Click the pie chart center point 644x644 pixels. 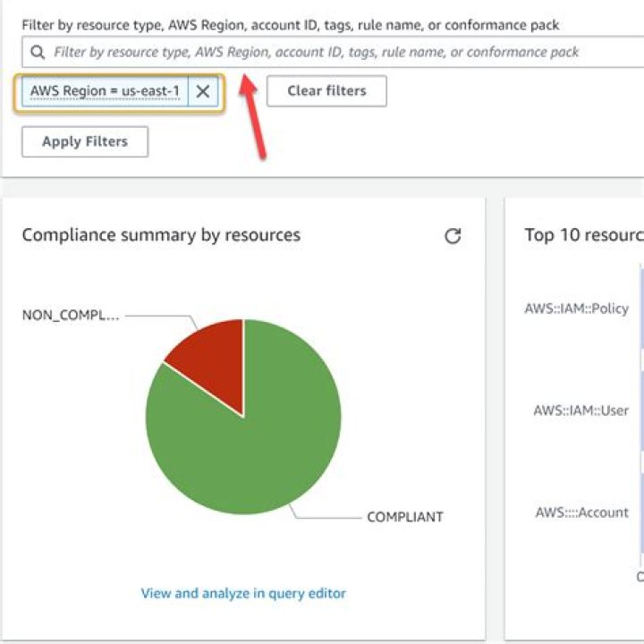(243, 417)
